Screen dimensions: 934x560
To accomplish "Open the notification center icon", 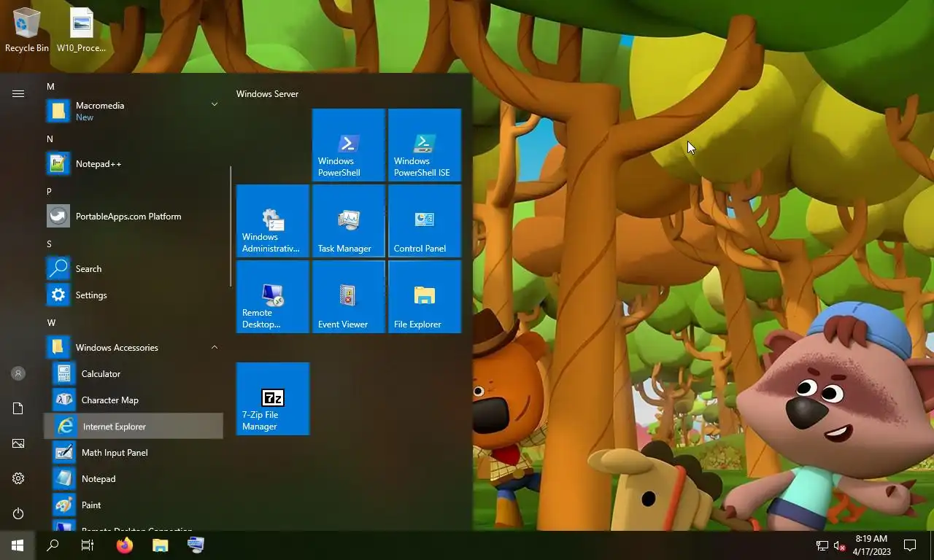I will (x=910, y=545).
